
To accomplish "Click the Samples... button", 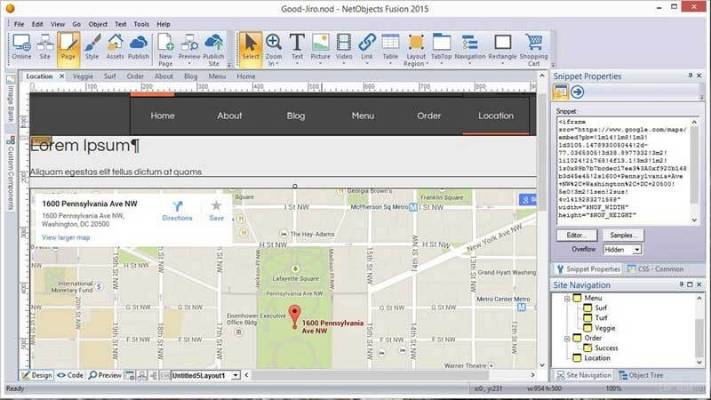I will pyautogui.click(x=623, y=235).
